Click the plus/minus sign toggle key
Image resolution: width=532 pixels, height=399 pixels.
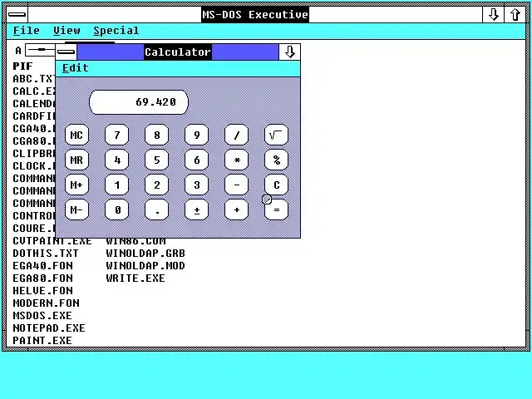(x=196, y=209)
